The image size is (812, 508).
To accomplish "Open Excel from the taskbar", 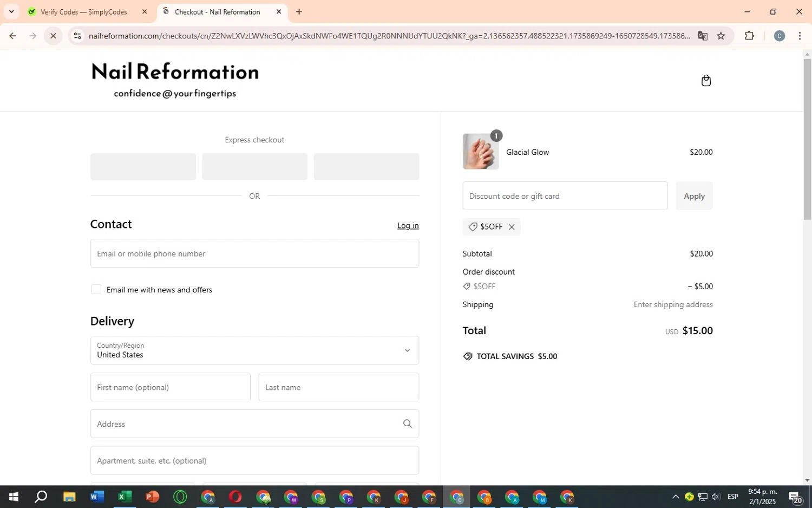I will [125, 497].
